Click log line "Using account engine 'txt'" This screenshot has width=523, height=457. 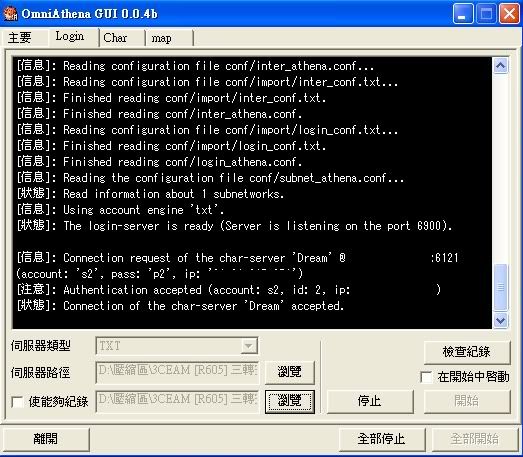point(120,210)
